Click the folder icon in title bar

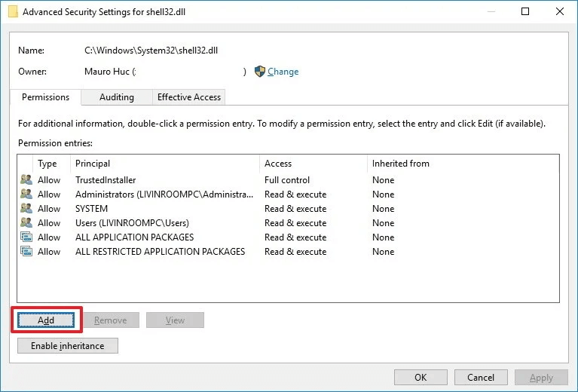pos(12,12)
